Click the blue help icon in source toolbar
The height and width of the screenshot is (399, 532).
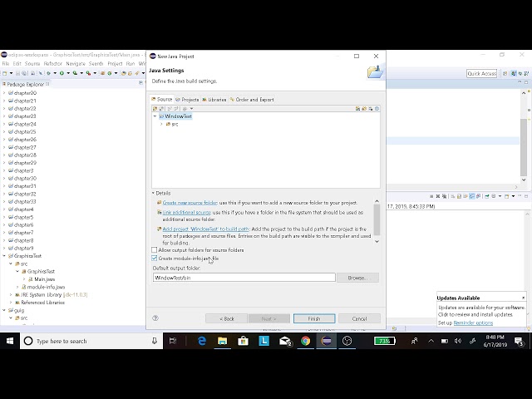click(377, 109)
